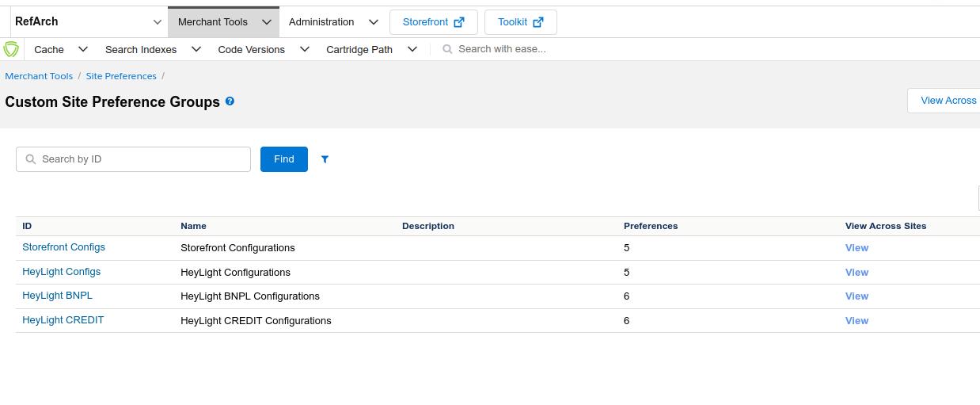Expand the Cache dropdown arrow
The image size is (980, 405).
(83, 49)
